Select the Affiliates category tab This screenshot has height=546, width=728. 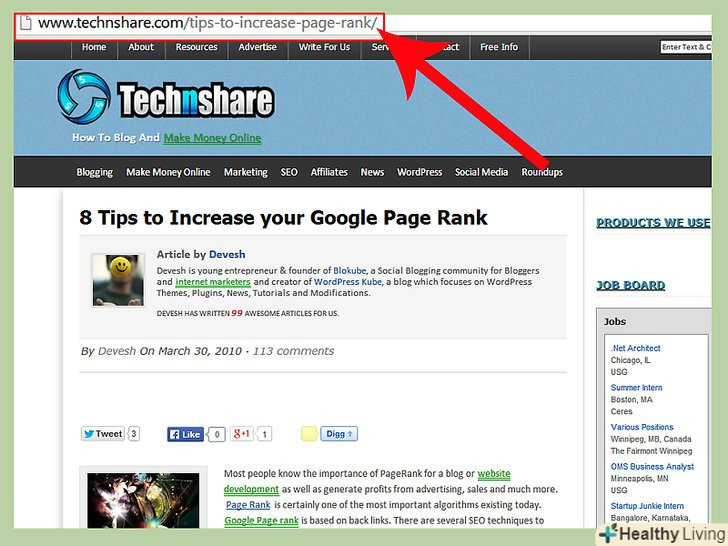pyautogui.click(x=329, y=172)
